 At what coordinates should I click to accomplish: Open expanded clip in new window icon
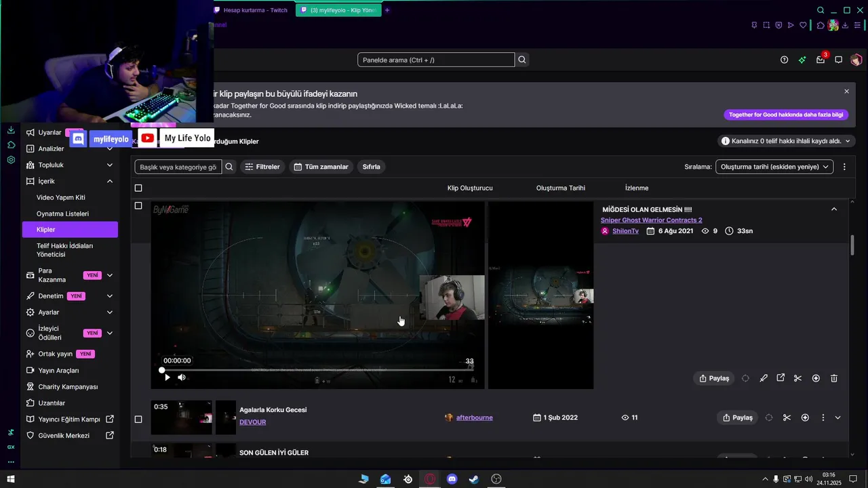[x=781, y=378]
